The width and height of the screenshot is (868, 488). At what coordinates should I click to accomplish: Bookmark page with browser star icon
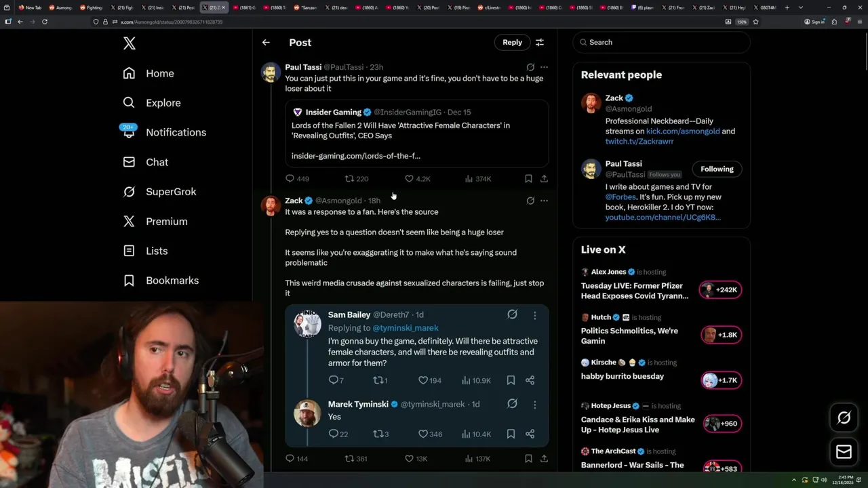755,22
